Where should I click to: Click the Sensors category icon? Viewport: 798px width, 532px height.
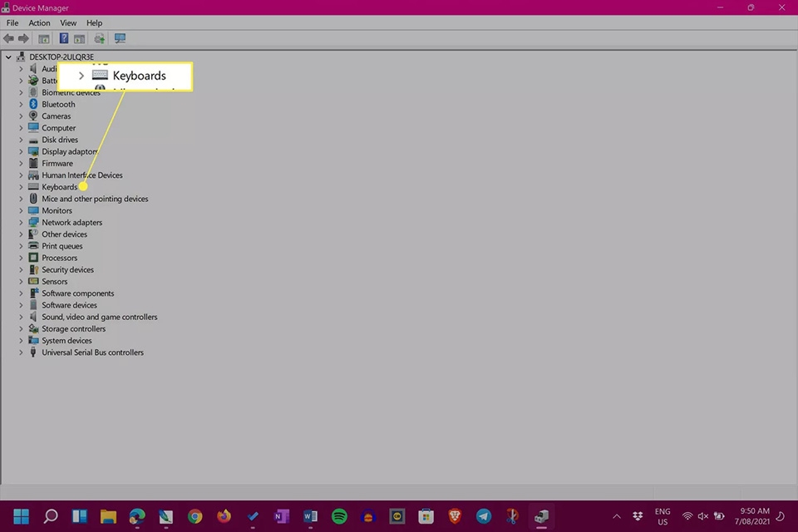click(x=33, y=282)
